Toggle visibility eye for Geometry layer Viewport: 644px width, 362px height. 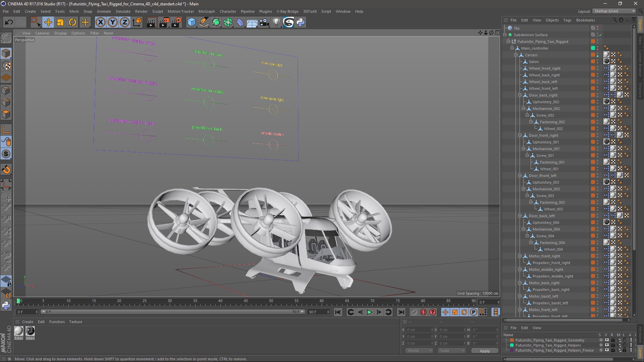click(606, 340)
